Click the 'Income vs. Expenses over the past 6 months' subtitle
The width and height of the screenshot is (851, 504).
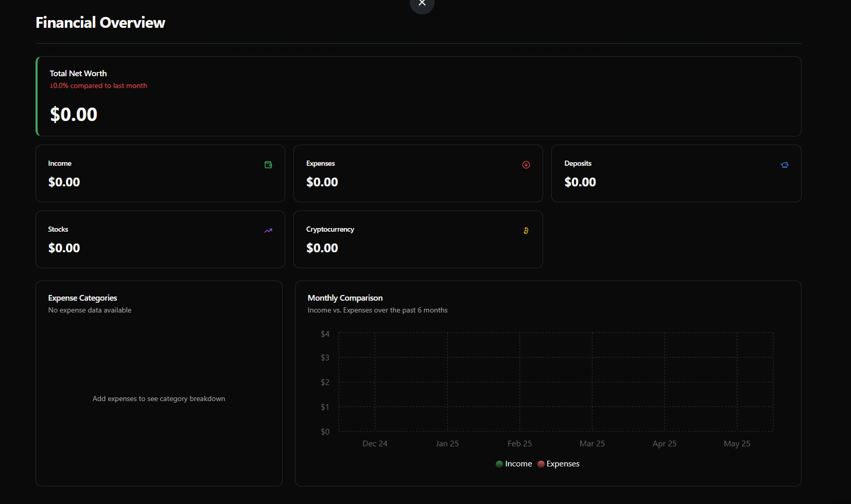377,310
